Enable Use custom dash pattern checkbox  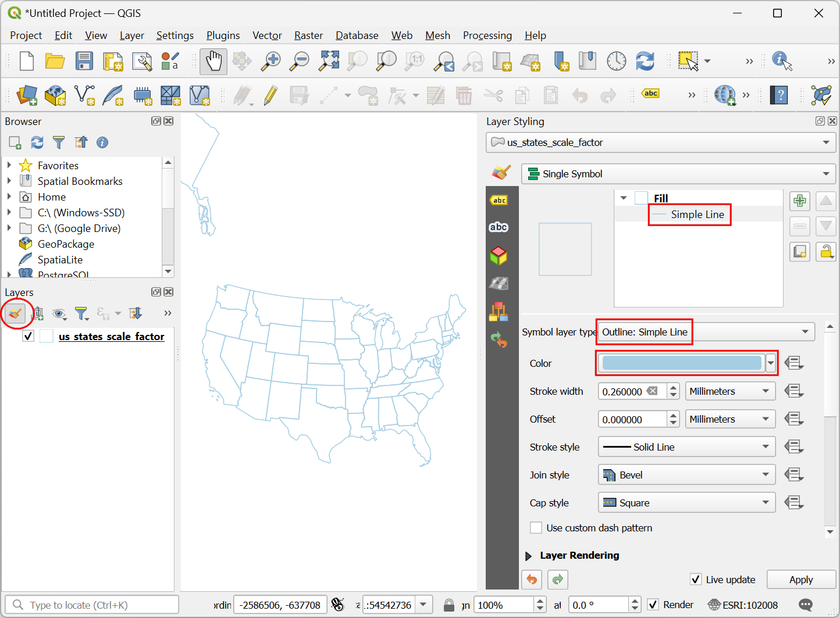536,528
